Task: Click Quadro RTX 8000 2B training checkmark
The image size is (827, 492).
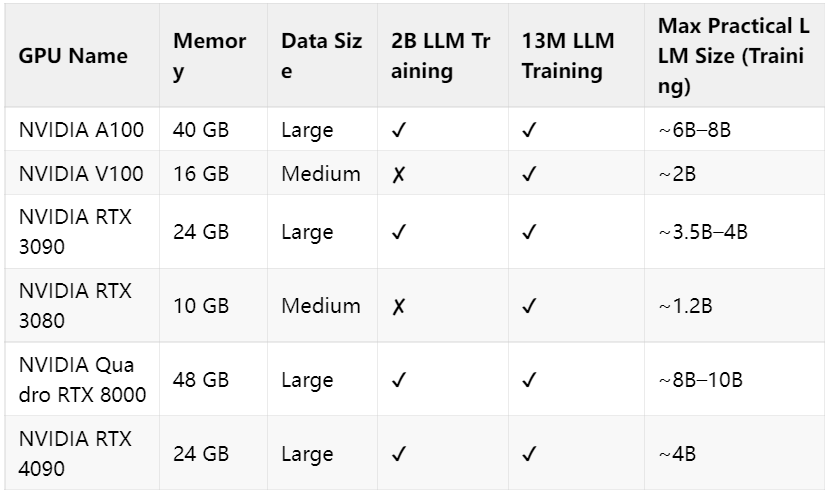Action: [x=399, y=380]
